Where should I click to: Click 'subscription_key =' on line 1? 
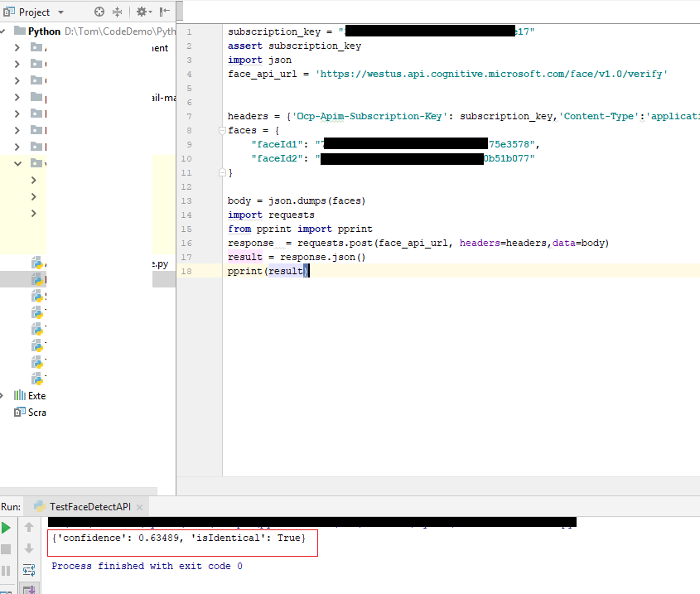click(280, 31)
